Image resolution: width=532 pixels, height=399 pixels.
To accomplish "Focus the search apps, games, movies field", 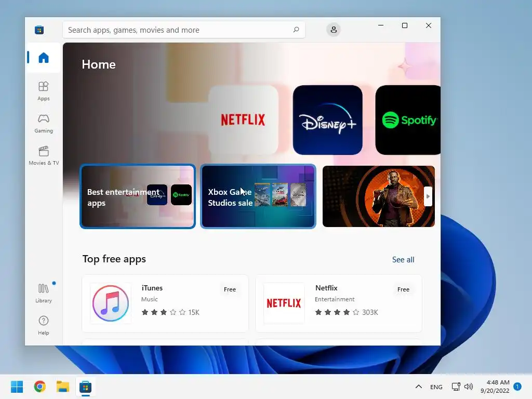I will point(183,30).
